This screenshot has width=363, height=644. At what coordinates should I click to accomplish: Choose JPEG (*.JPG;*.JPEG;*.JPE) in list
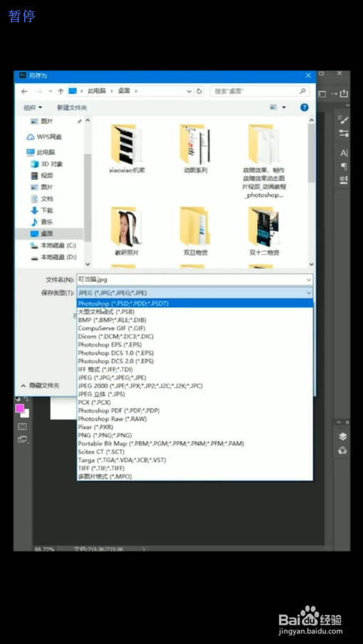click(x=194, y=377)
